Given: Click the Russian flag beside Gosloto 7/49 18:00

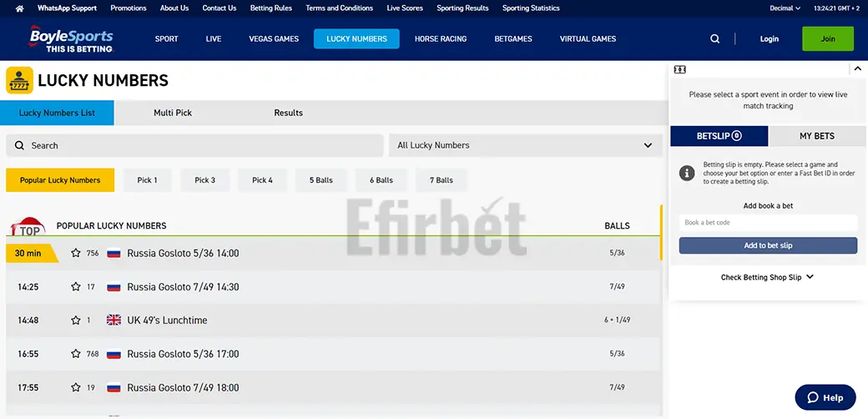Looking at the screenshot, I should point(114,387).
